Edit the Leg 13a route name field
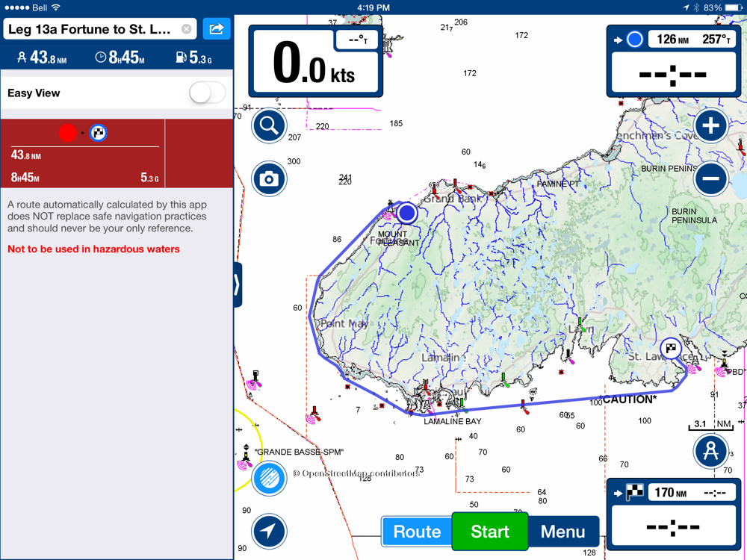The height and width of the screenshot is (560, 747). 93,29
